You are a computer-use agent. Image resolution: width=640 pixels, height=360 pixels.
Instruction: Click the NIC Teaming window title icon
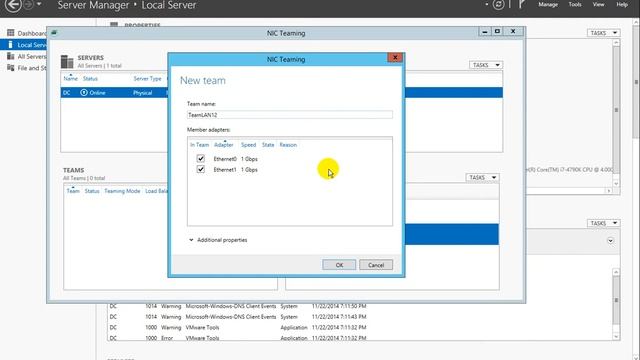point(54,33)
